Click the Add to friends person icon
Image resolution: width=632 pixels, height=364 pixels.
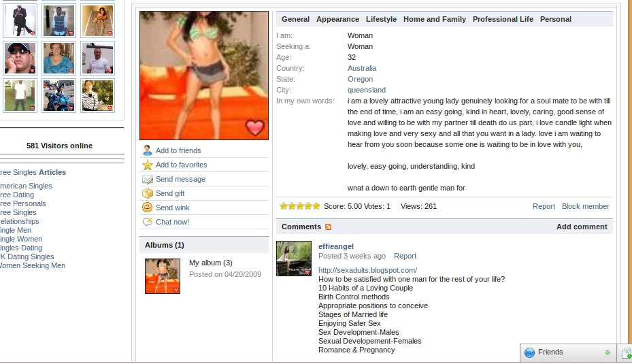[x=148, y=150]
